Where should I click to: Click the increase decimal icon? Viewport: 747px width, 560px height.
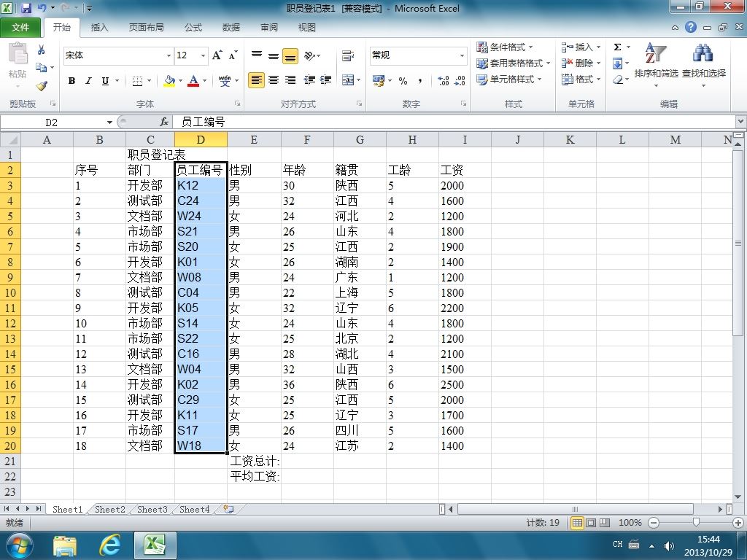pyautogui.click(x=443, y=81)
